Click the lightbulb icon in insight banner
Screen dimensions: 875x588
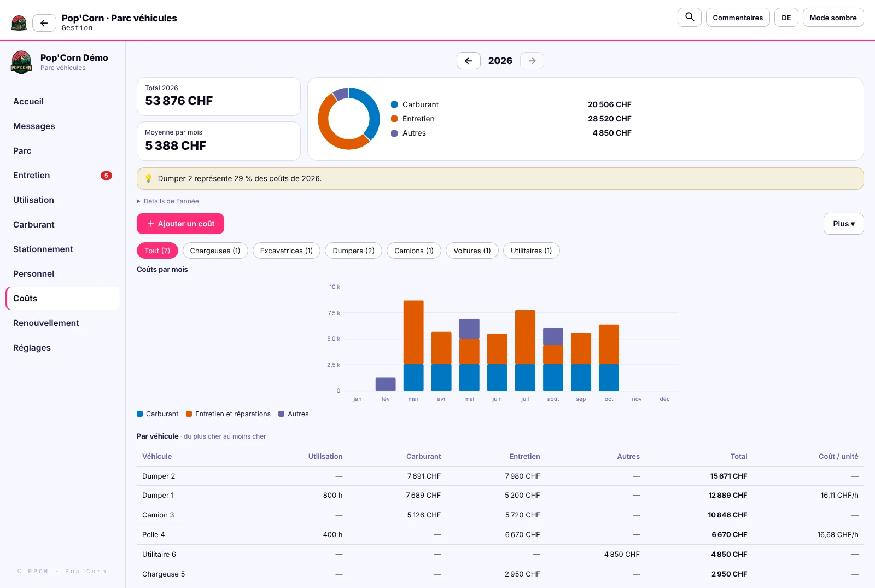[x=148, y=178]
